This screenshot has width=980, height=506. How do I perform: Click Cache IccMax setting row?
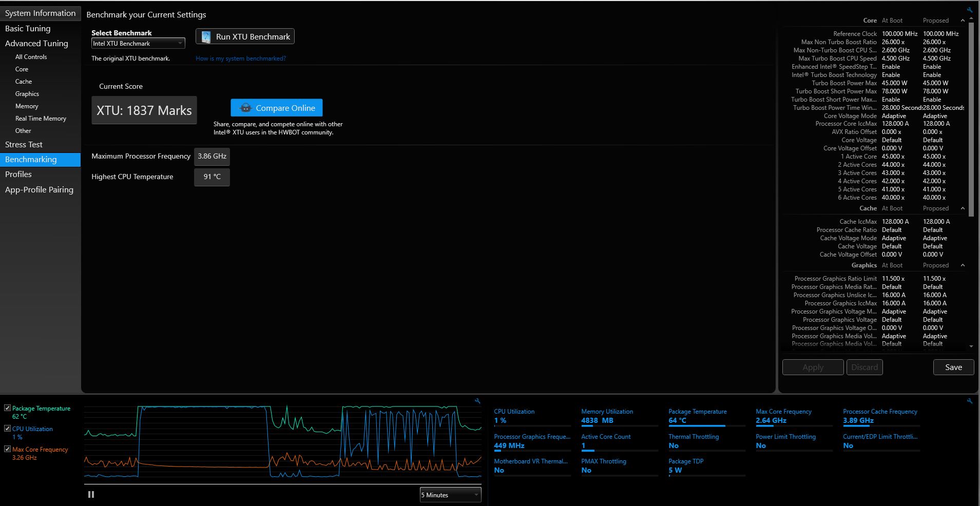tap(875, 222)
